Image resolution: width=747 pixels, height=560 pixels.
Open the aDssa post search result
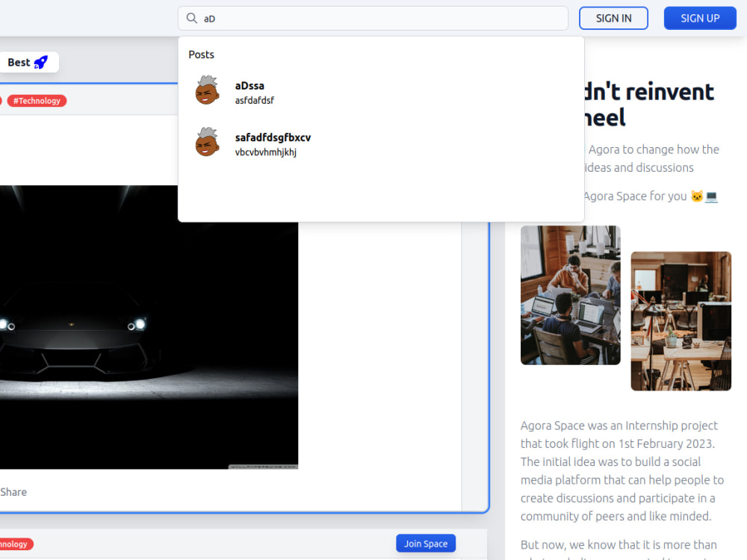[x=381, y=91]
